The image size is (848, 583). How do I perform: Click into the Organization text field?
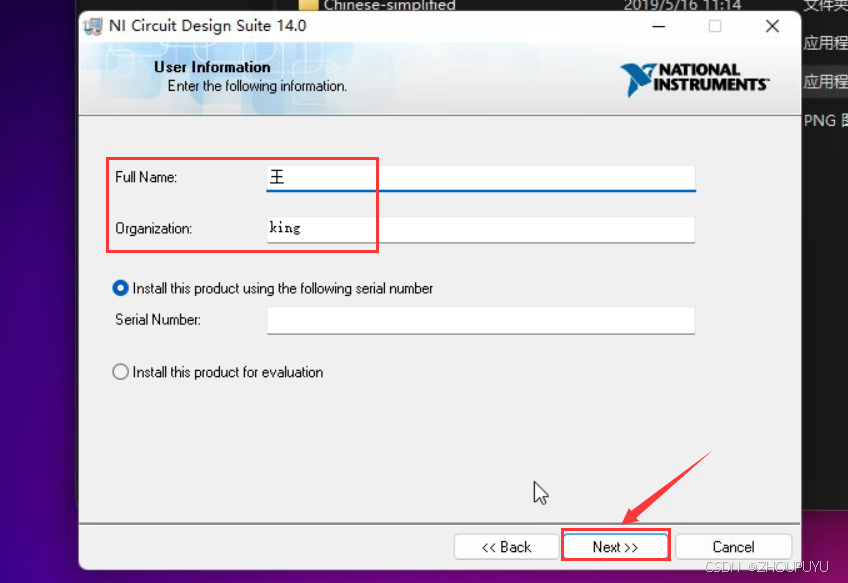click(481, 229)
